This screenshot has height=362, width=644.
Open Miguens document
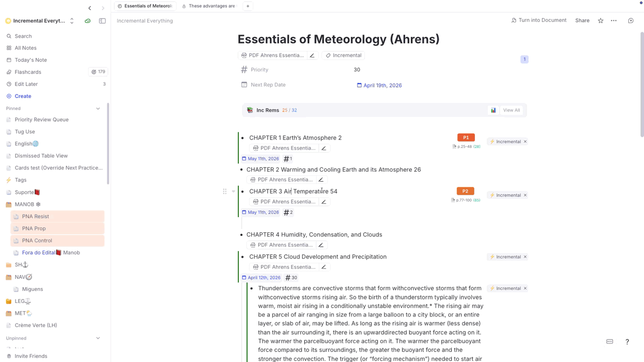pos(32,289)
